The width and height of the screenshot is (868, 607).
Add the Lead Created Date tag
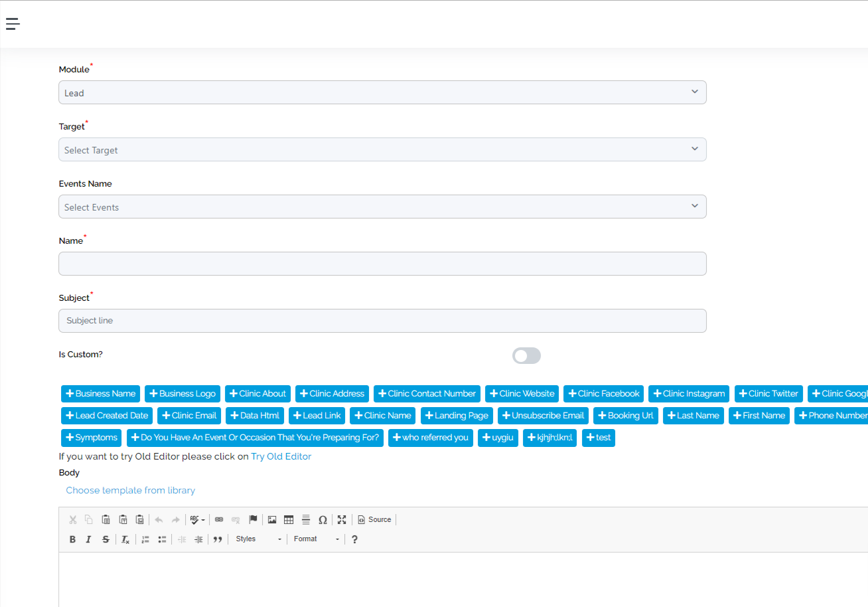(107, 416)
